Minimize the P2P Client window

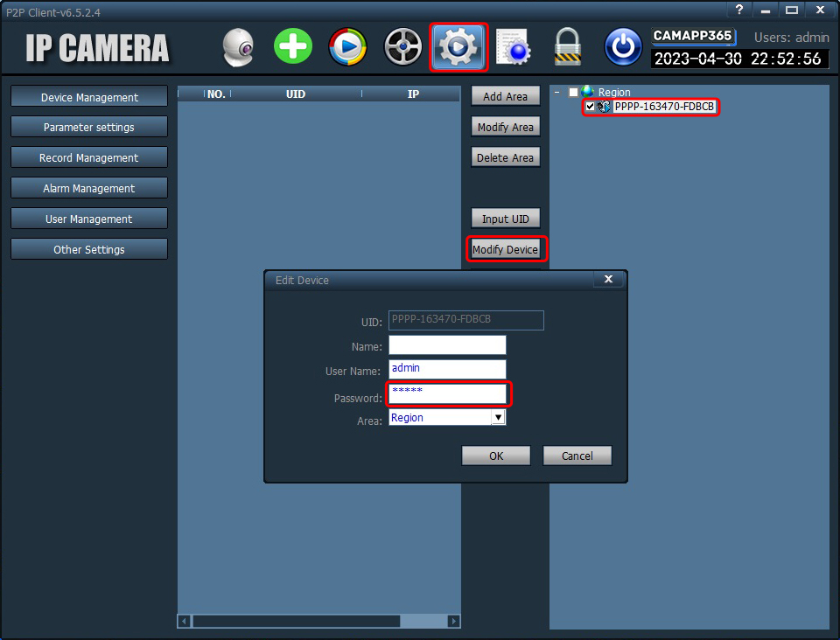766,10
